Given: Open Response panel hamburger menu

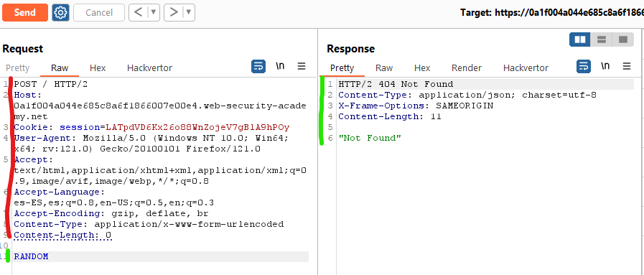Looking at the screenshot, I should click(x=627, y=66).
